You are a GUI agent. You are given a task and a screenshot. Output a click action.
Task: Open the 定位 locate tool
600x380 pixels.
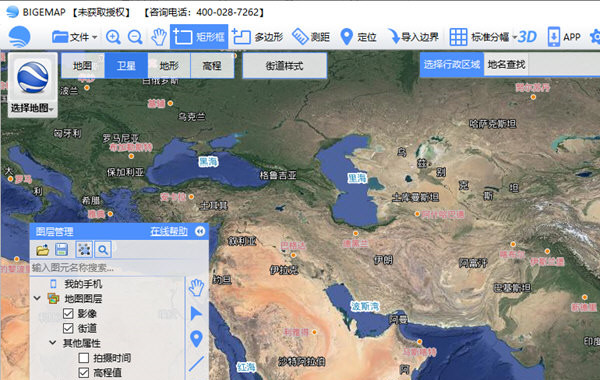[x=358, y=37]
